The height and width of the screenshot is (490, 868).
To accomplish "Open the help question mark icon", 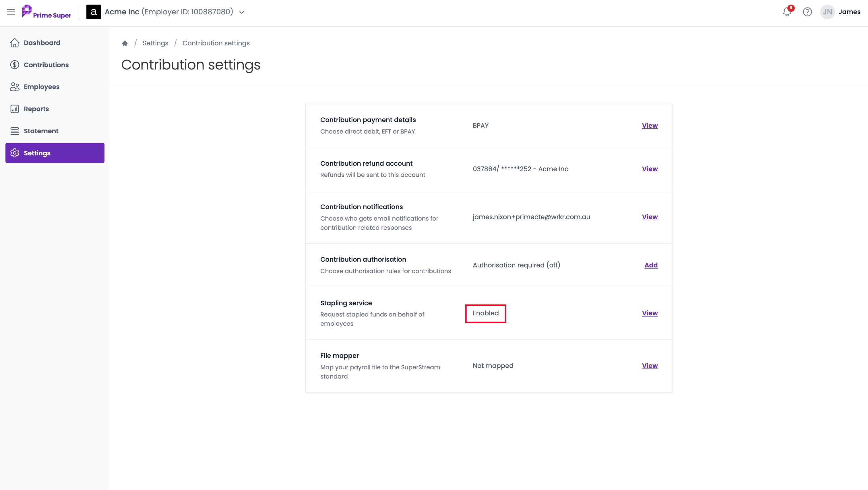I will click(807, 12).
